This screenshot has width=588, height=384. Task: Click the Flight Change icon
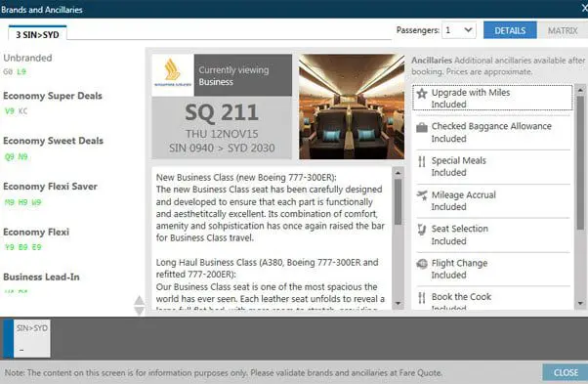point(422,264)
